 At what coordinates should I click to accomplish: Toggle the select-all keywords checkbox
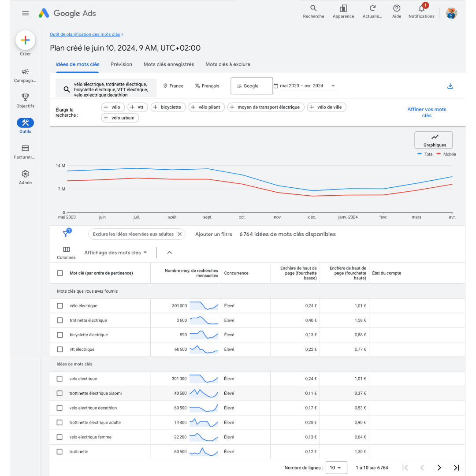(x=60, y=273)
